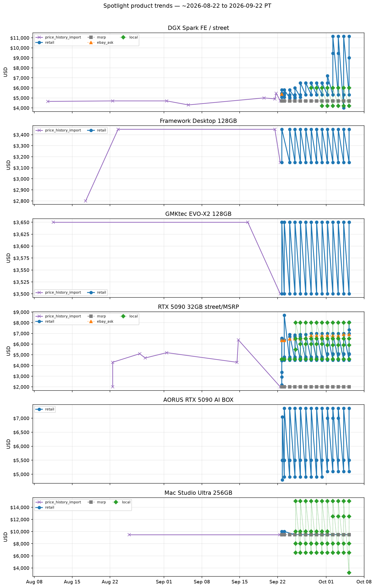Click the 'Mac Studio Ultra 256GB' chart title
Image resolution: width=375 pixels, height=588 pixels.
tap(198, 493)
